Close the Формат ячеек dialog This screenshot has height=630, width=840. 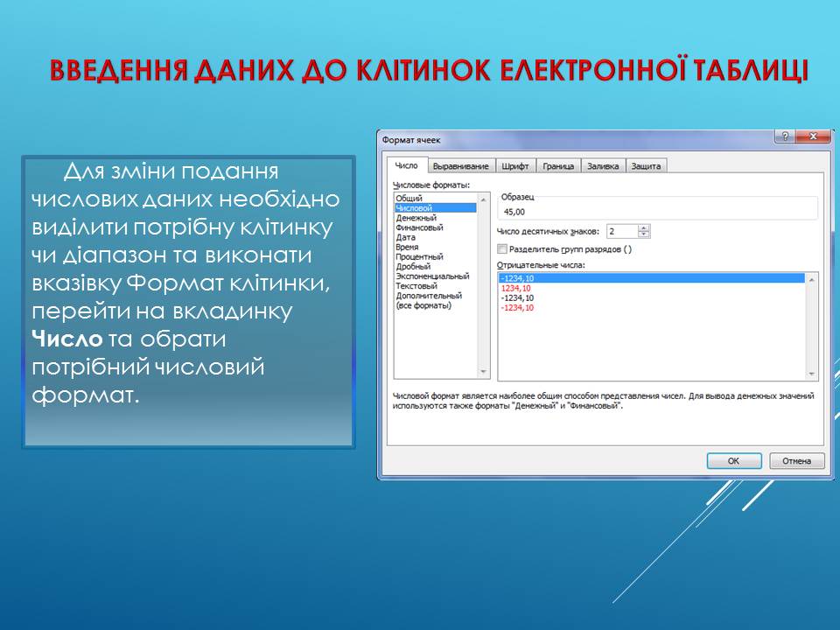click(x=813, y=137)
